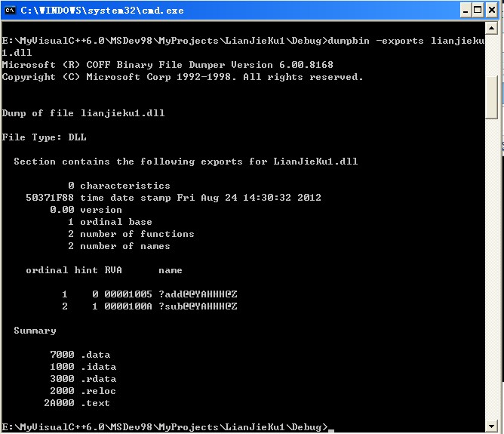Viewport: 504px width, 434px height.
Task: Click the 'dumpbin -exports' command text
Action: point(376,41)
